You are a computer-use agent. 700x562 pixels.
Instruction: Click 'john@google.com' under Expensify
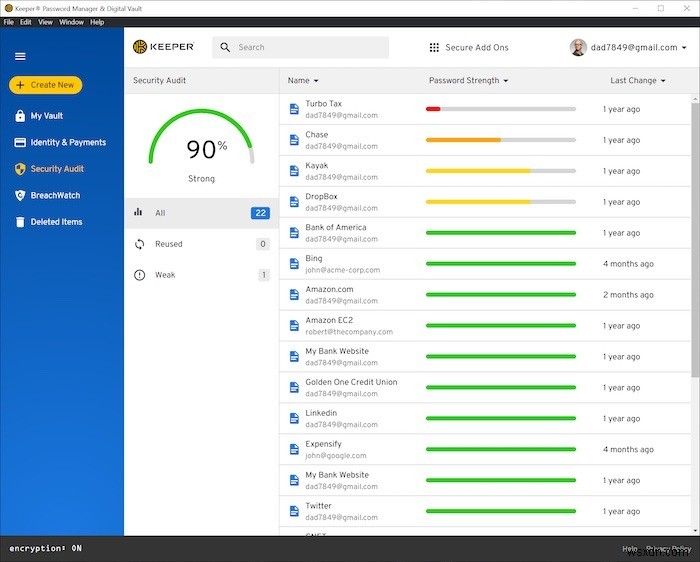pos(336,455)
